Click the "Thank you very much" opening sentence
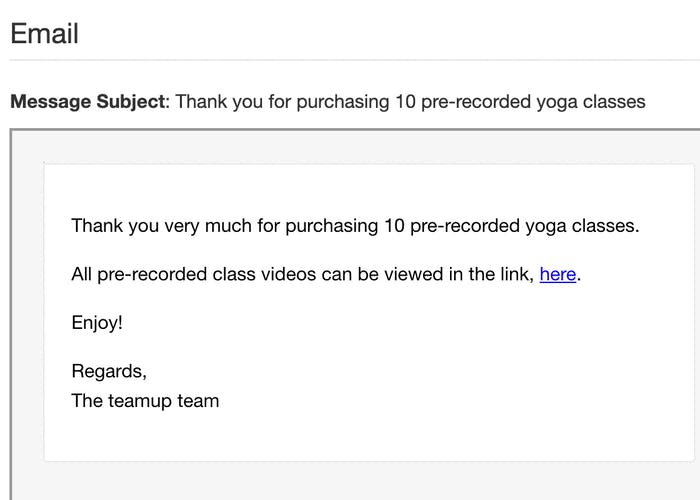 (355, 226)
